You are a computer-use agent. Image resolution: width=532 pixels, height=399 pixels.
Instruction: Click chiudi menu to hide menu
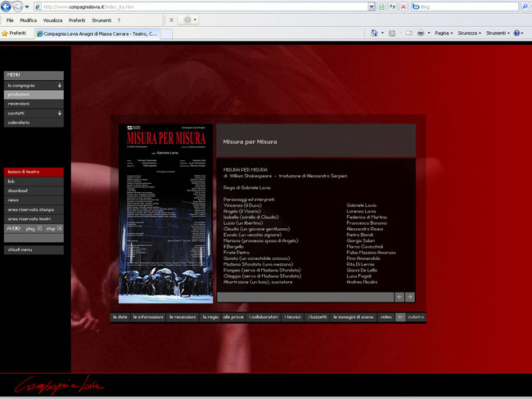point(34,250)
